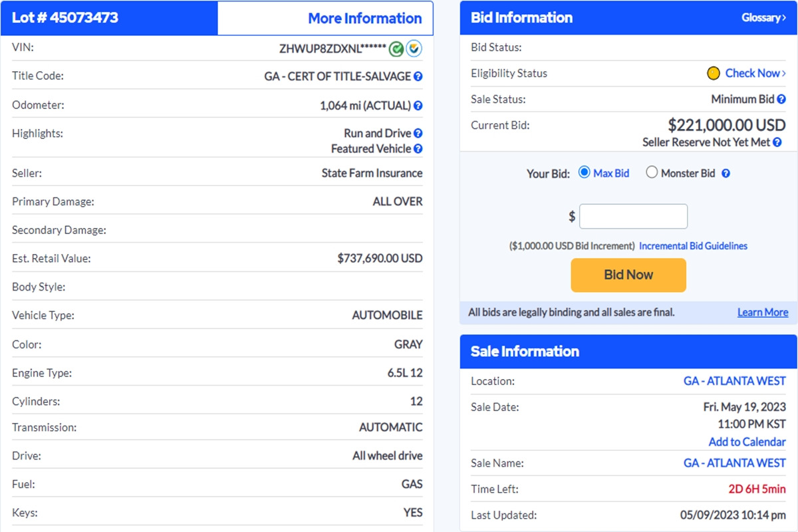This screenshot has width=798, height=532.
Task: Click the blue shield badge beside the VIN
Action: pos(414,49)
